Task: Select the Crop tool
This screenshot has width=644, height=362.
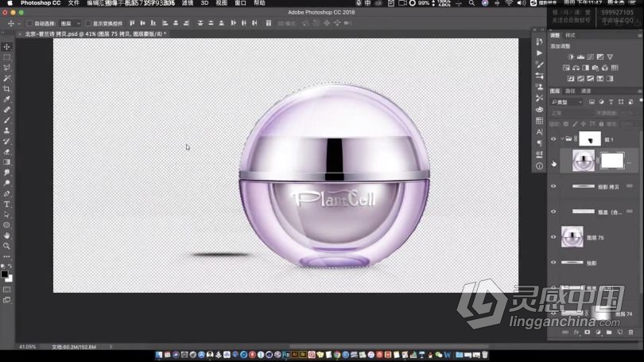Action: 6,89
